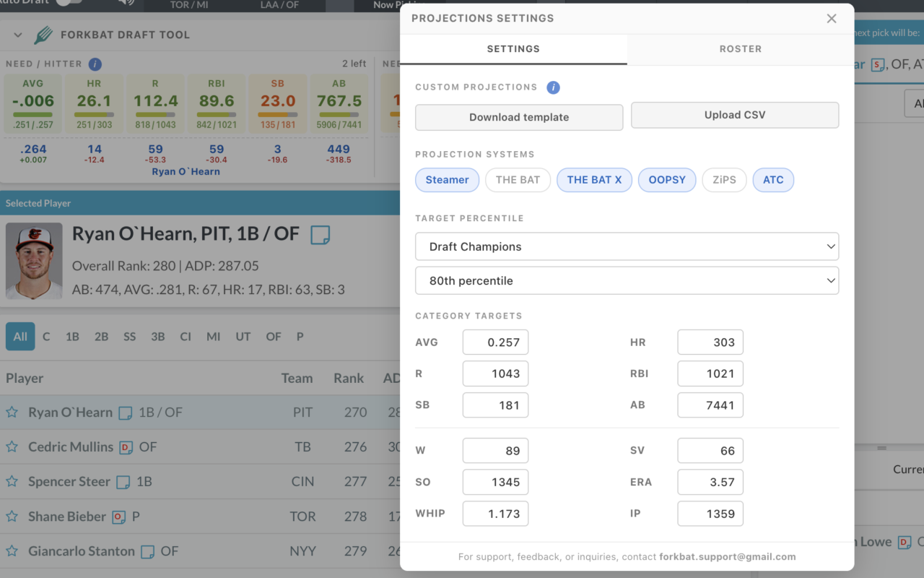Filter players by SS position
This screenshot has height=578, width=924.
[x=129, y=337]
